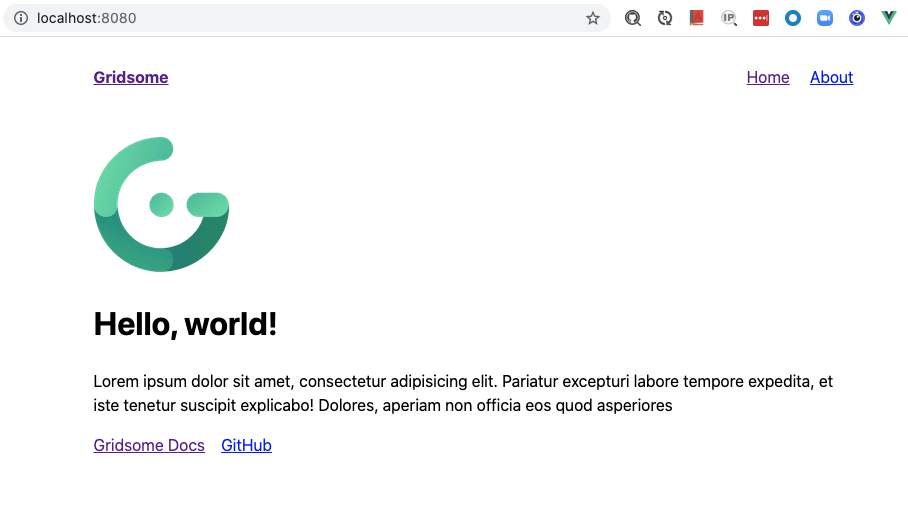Open the GitHub search extension icon

633,19
